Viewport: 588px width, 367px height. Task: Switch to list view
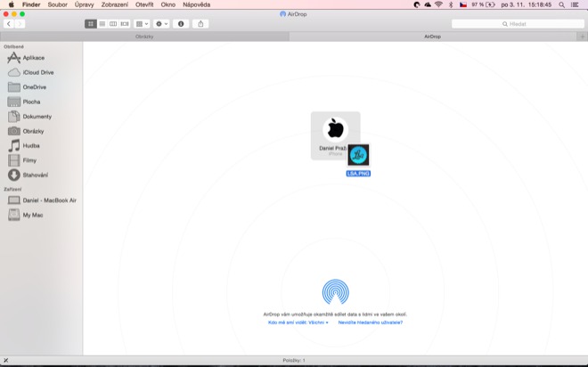pos(102,24)
